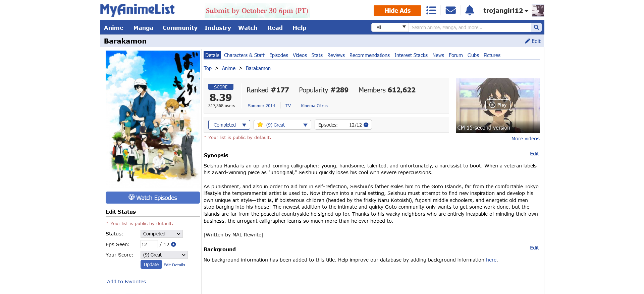The width and height of the screenshot is (644, 294).
Task: Open the Help menu
Action: pos(299,28)
